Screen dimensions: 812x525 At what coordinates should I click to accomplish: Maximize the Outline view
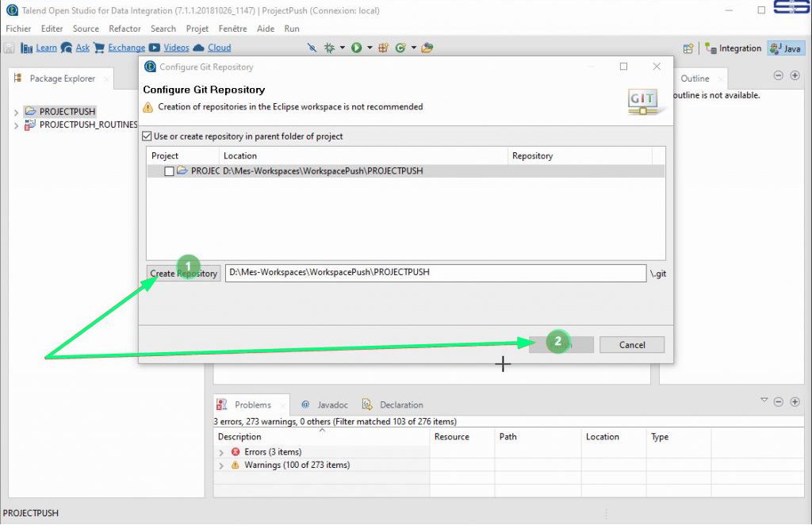pos(795,75)
